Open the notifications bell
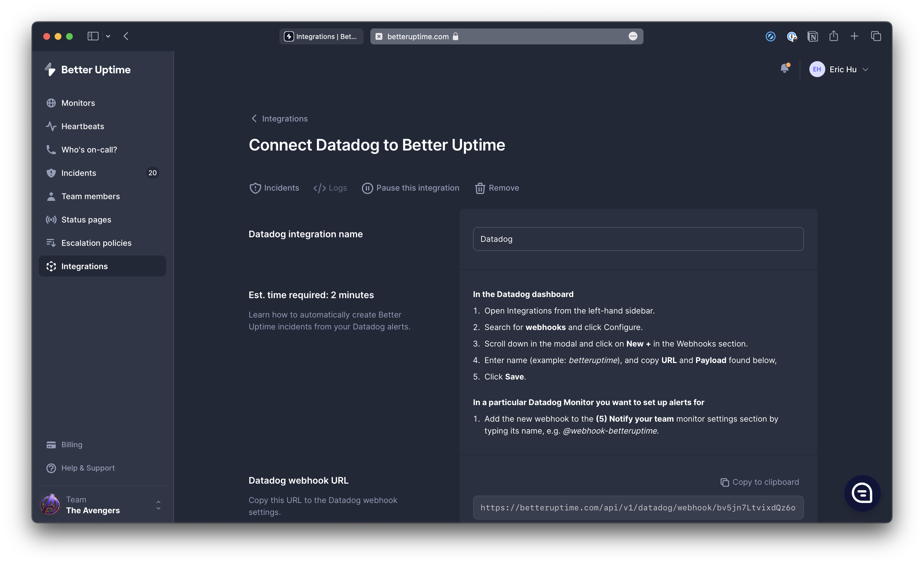 click(785, 68)
